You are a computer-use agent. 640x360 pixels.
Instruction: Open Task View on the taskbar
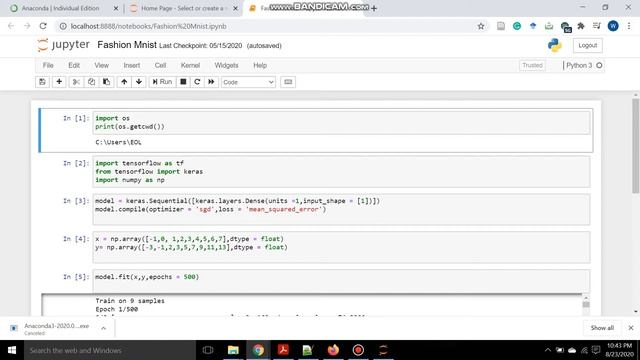208,350
